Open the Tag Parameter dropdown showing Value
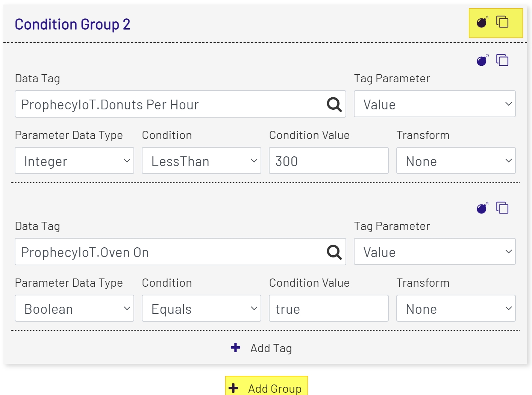The image size is (532, 395). (434, 104)
